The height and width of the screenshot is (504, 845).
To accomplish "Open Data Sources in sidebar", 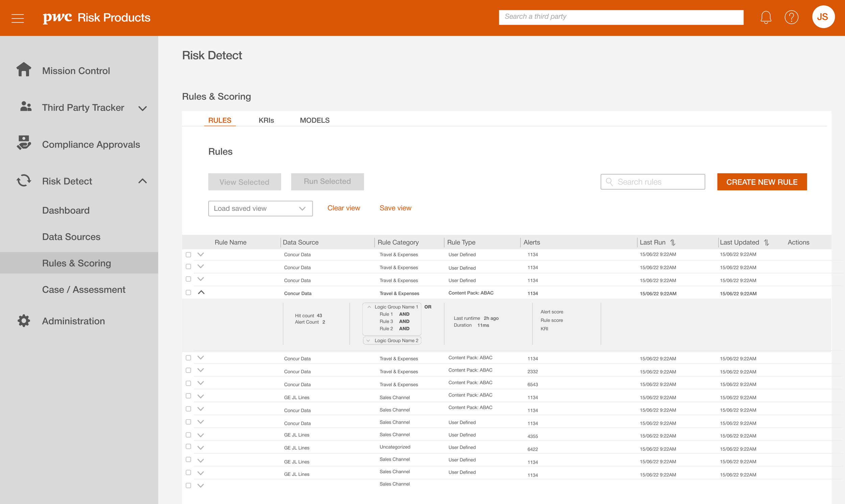I will tap(71, 237).
